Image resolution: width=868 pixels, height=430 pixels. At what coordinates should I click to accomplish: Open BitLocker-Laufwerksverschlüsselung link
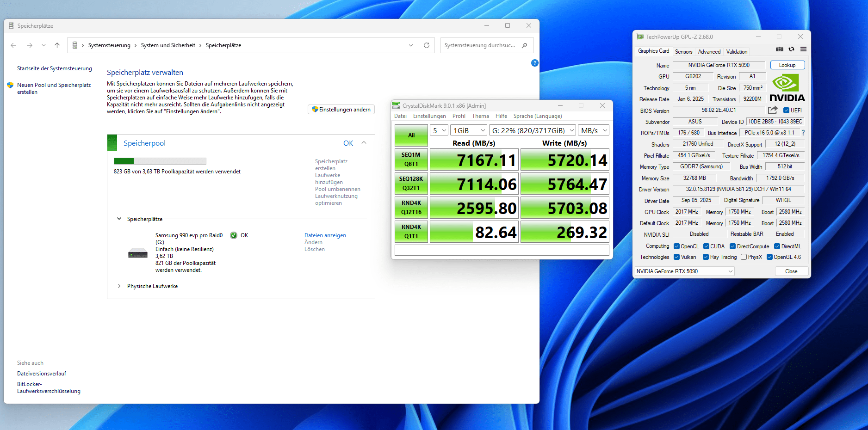pos(49,387)
